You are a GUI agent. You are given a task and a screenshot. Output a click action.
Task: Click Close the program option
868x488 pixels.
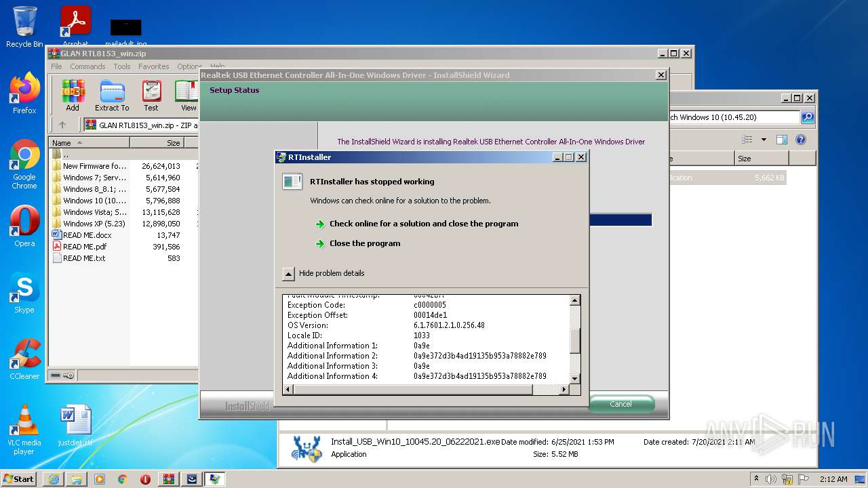click(365, 243)
